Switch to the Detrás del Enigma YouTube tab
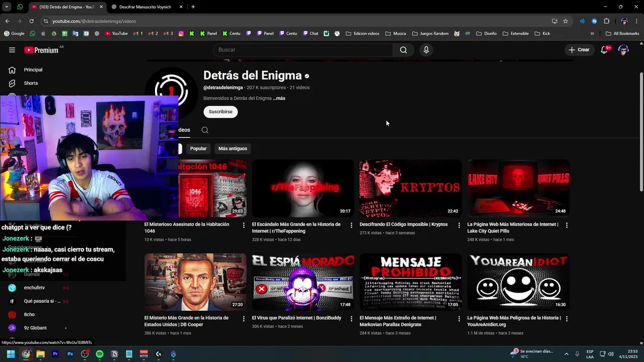The width and height of the screenshot is (644, 362). pos(66,7)
